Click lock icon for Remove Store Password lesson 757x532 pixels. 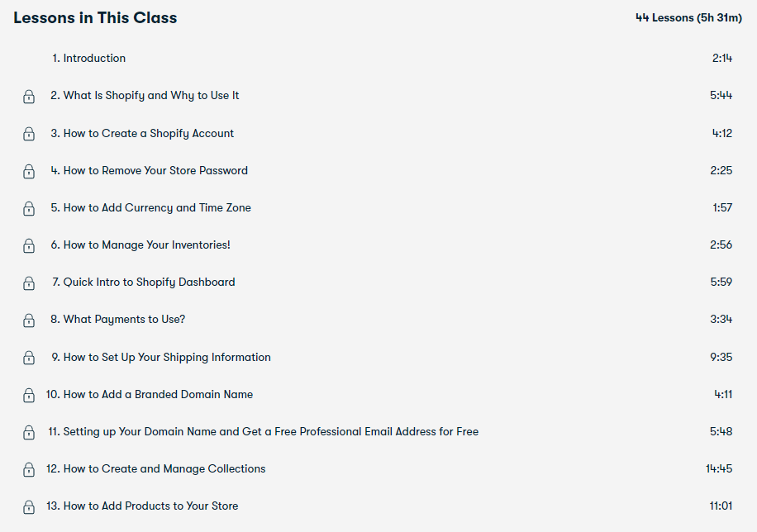29,171
